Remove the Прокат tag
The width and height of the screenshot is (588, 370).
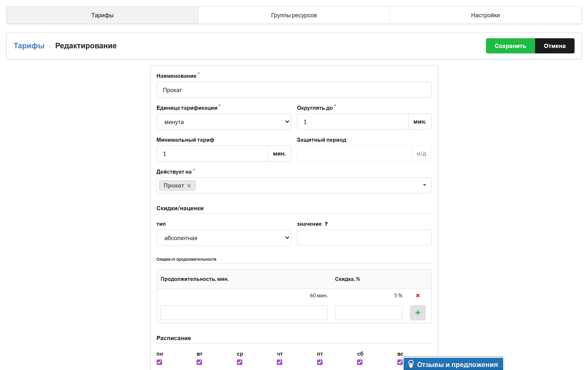[x=189, y=185]
